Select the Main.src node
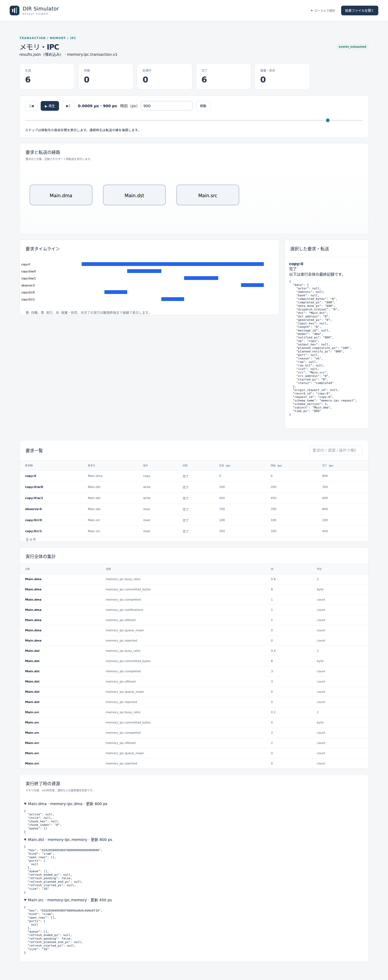Viewport: 388px width, 980px height. 208,195
